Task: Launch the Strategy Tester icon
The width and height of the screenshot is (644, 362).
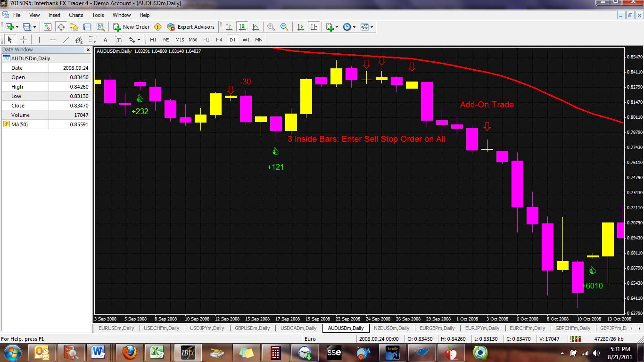Action: click(100, 27)
